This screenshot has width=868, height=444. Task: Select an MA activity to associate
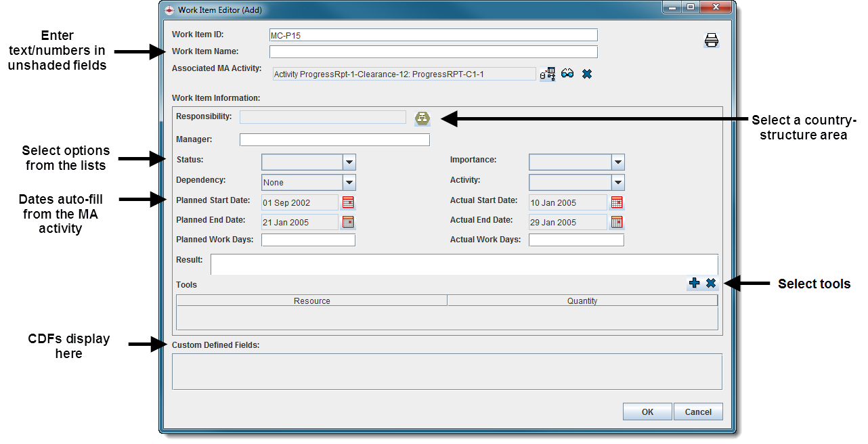[548, 74]
